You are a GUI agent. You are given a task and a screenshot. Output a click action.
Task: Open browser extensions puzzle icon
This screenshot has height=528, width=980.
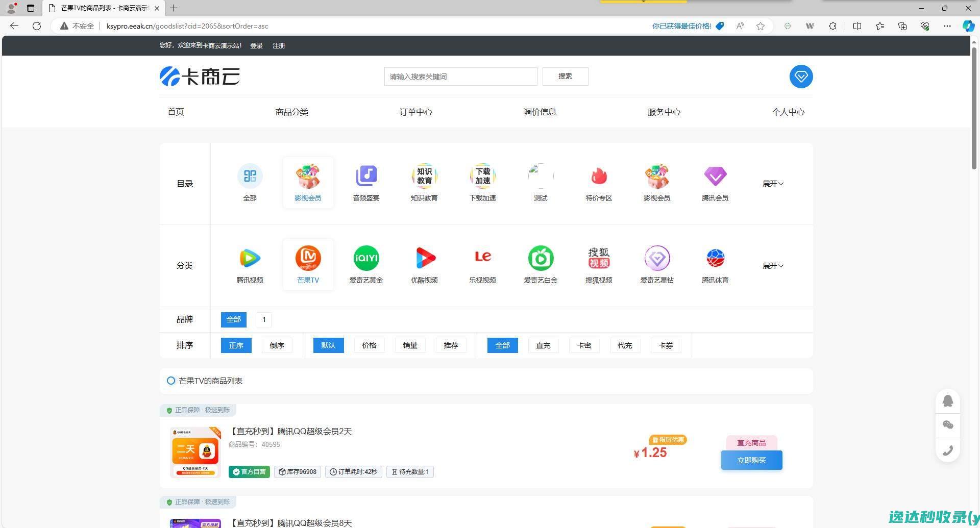[832, 26]
